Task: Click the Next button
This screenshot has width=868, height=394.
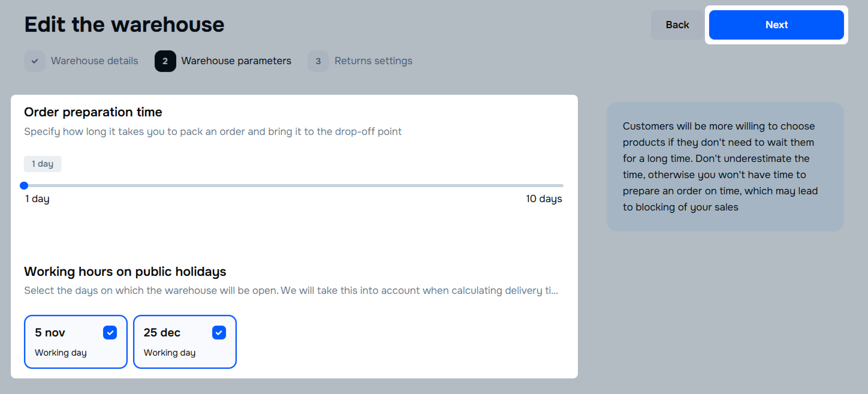Action: (776, 25)
